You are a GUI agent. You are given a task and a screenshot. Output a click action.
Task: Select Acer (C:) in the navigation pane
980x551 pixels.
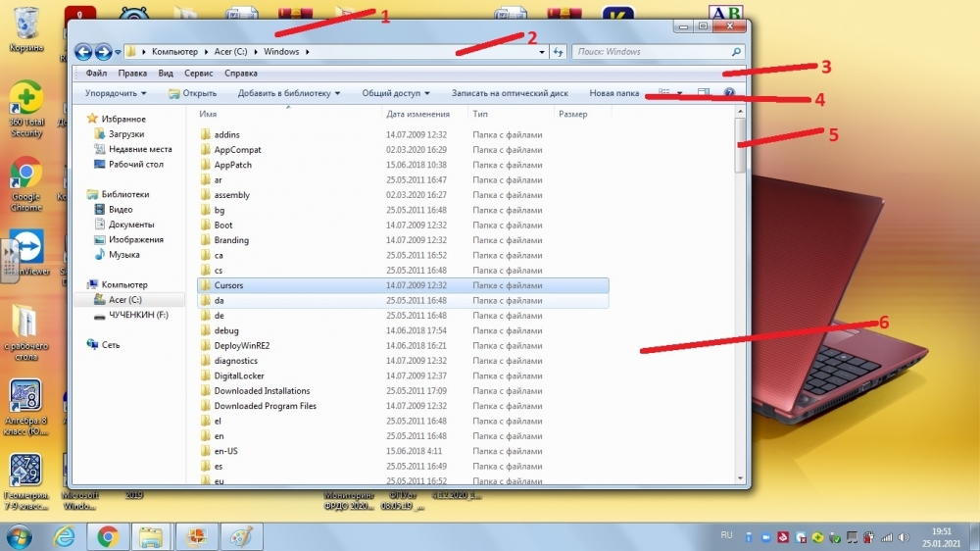[124, 300]
